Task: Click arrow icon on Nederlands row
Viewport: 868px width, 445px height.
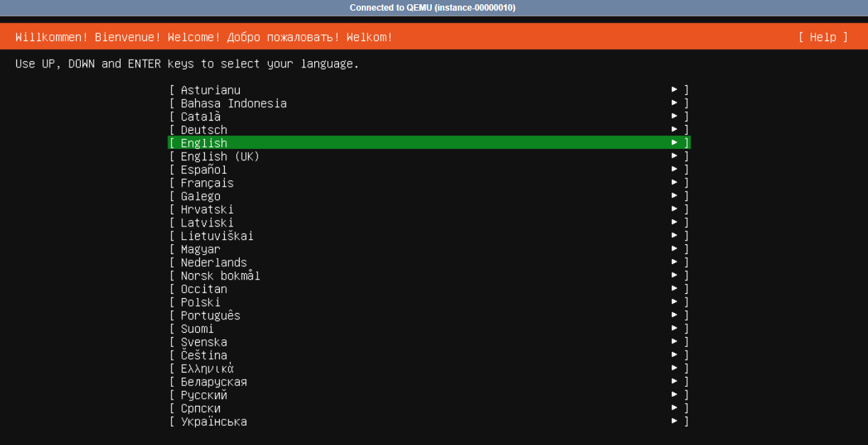Action: tap(674, 263)
